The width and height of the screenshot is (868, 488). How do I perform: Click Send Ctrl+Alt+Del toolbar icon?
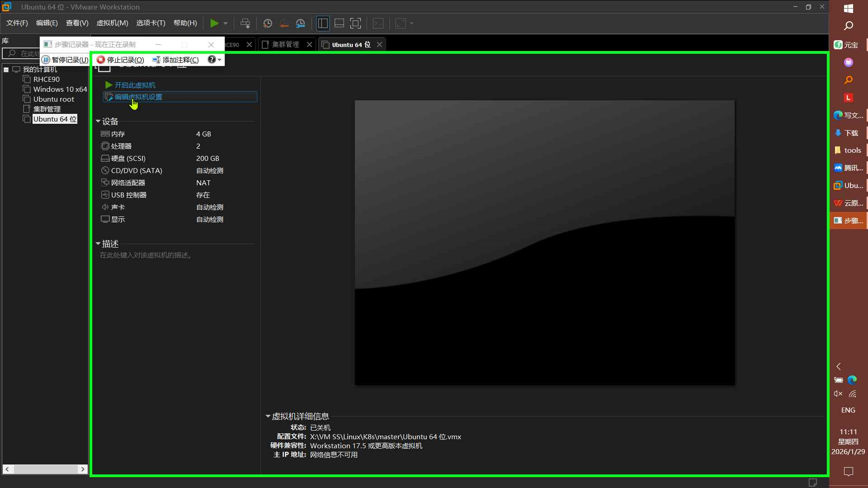245,23
